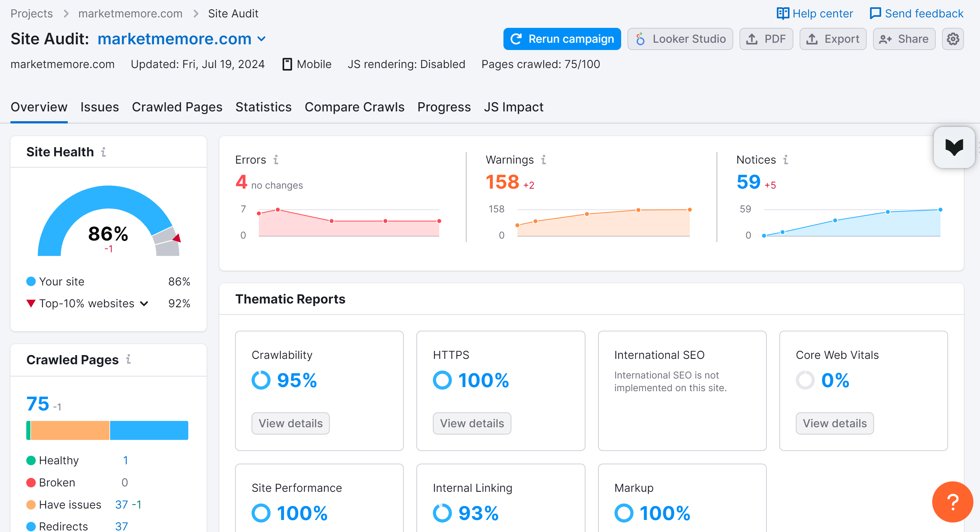Switch to the Overview tab
This screenshot has width=980, height=532.
(x=39, y=107)
